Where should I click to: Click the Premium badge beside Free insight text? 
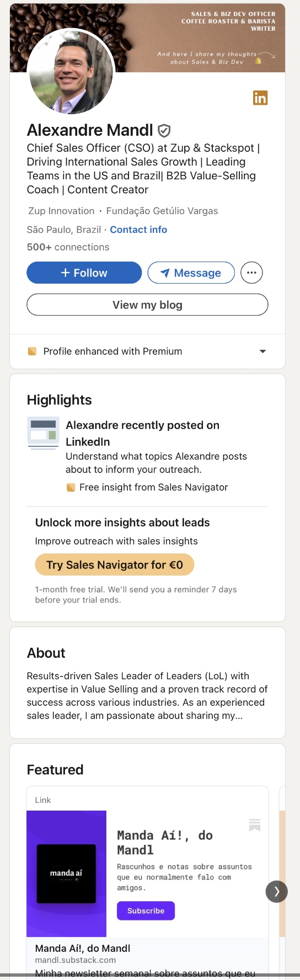[x=71, y=487]
